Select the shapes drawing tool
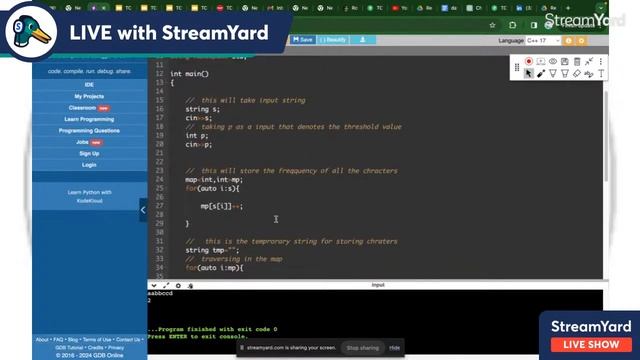Viewport: 640px width, 360px height. pos(589,74)
